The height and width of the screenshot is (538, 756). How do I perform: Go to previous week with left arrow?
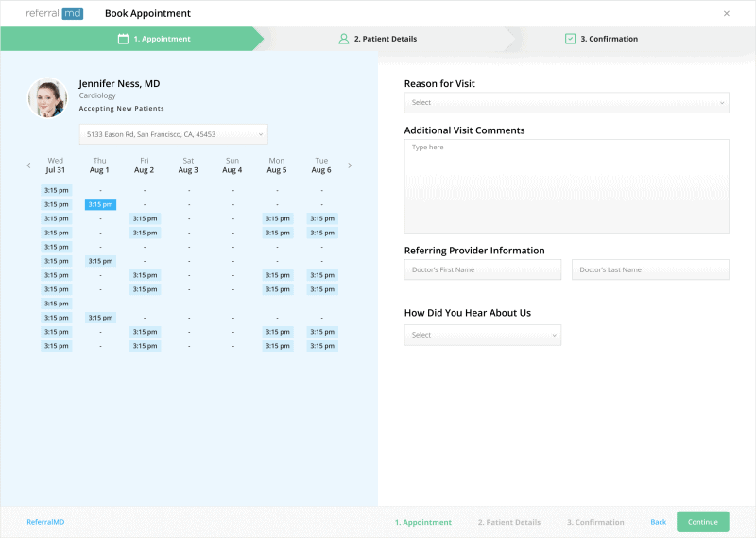pos(29,165)
